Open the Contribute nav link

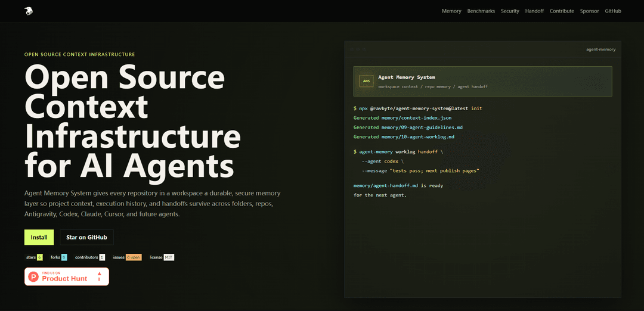click(562, 11)
